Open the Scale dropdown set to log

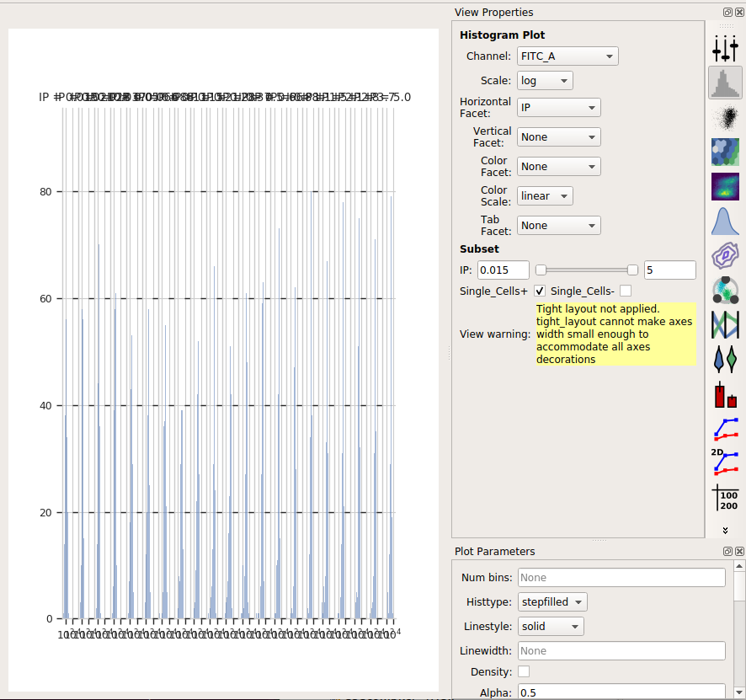pos(545,80)
